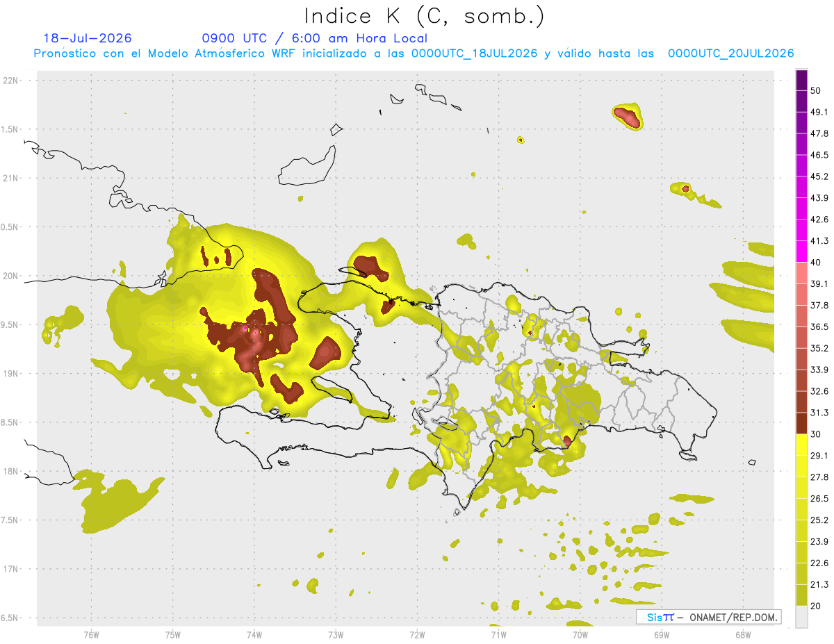Click the "72W" longitude label
834x644 pixels.
[x=417, y=635]
